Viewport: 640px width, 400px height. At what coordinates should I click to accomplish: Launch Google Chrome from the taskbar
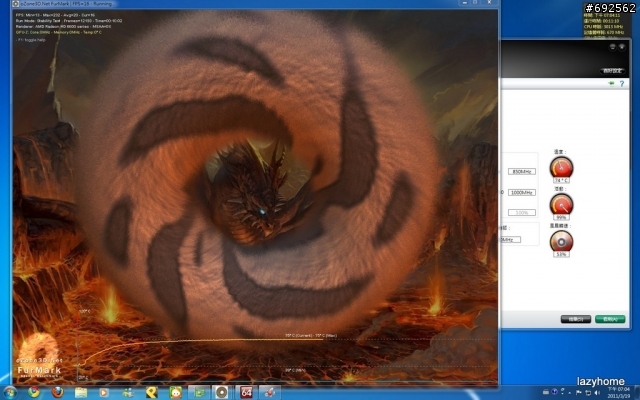(34, 392)
